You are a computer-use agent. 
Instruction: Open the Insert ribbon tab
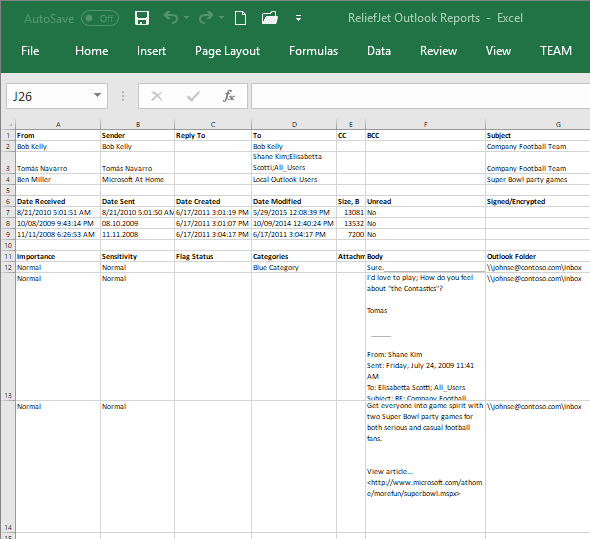[x=151, y=51]
